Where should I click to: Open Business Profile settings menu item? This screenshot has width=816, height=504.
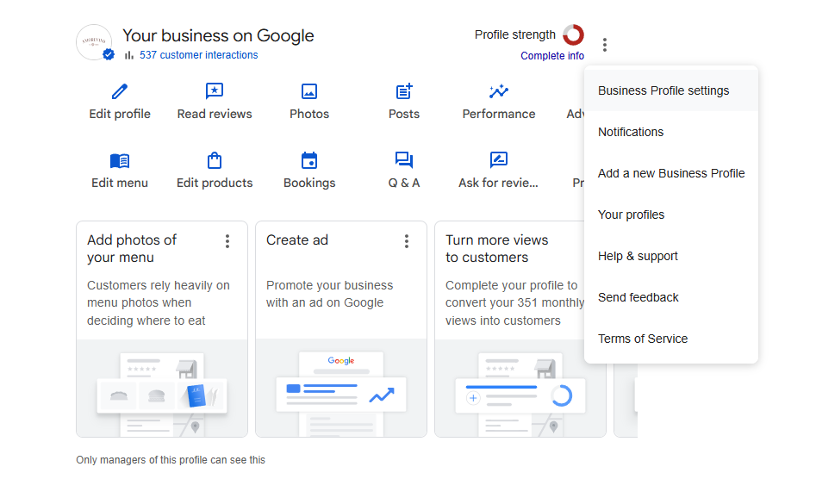(x=670, y=90)
